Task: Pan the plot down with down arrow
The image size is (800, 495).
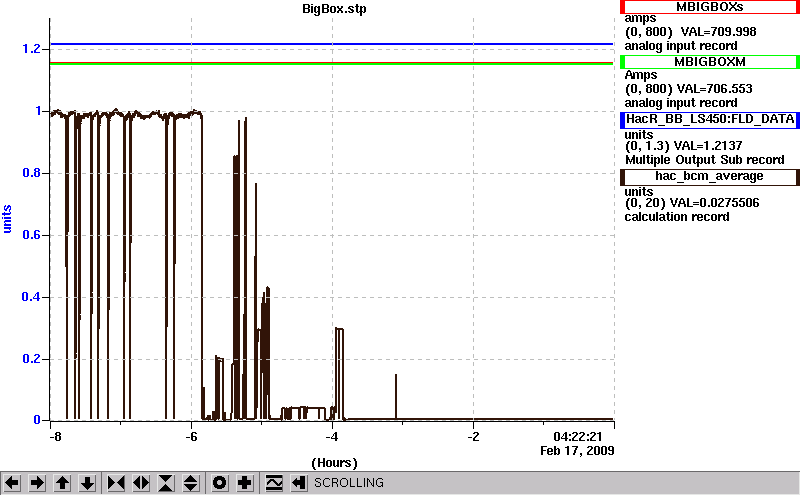Action: point(88,483)
